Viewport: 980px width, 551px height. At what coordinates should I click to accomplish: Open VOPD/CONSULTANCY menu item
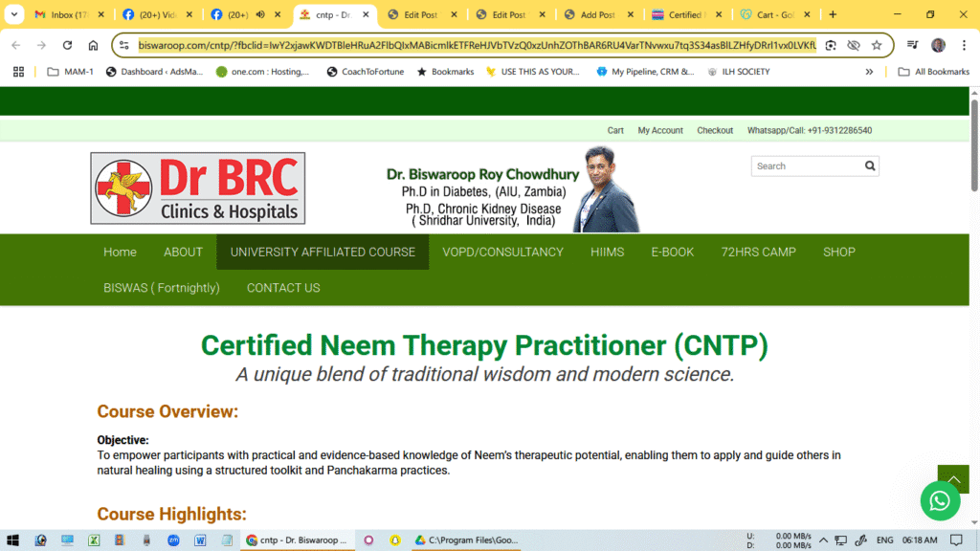click(x=502, y=253)
